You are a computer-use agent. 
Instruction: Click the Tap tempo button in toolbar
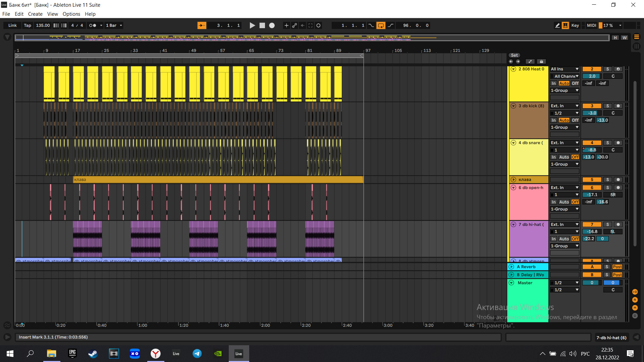point(28,25)
